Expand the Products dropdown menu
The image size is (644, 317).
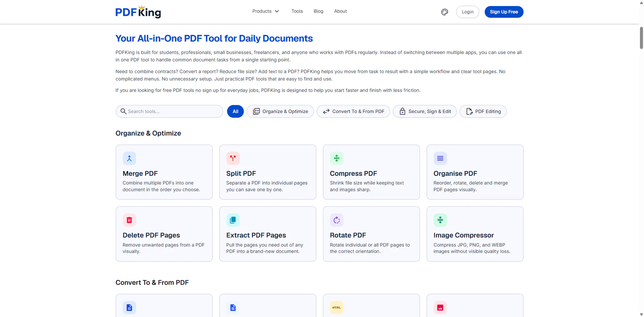(x=266, y=11)
